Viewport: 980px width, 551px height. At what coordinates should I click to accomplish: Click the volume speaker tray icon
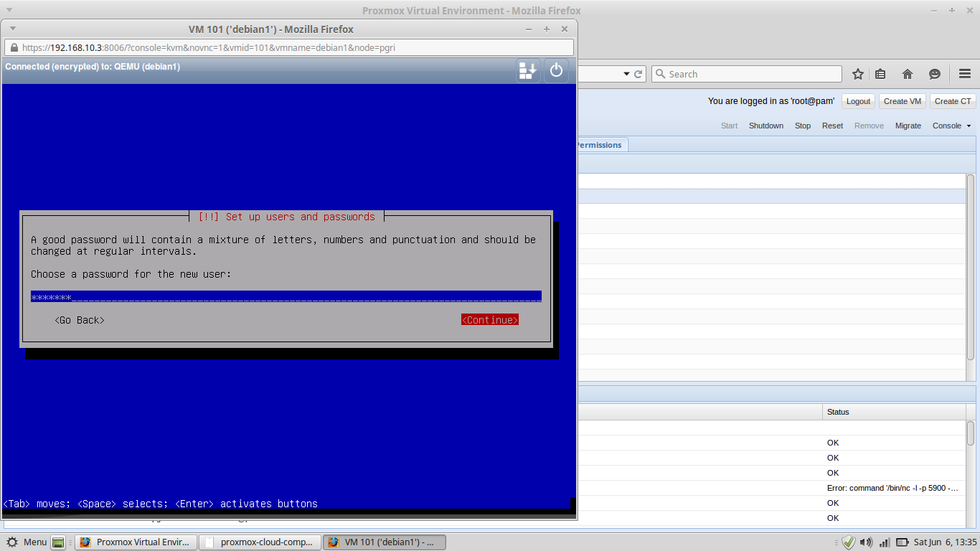click(866, 542)
